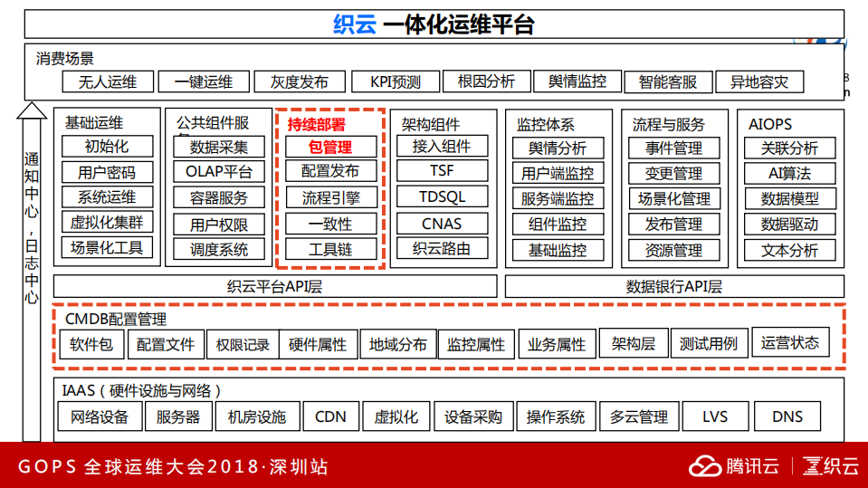Select the 调度系统 box

click(219, 249)
